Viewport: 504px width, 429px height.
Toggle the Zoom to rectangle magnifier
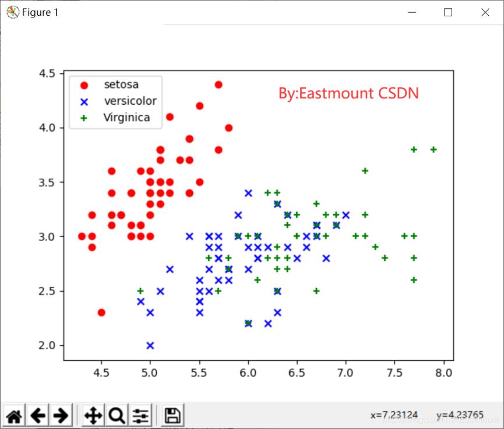pos(117,416)
